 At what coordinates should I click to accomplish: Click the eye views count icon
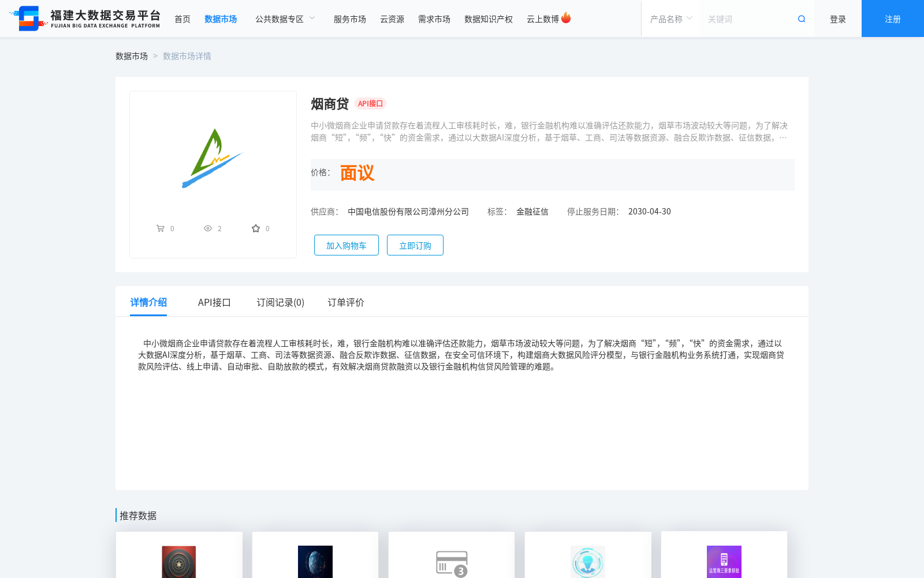pos(208,228)
